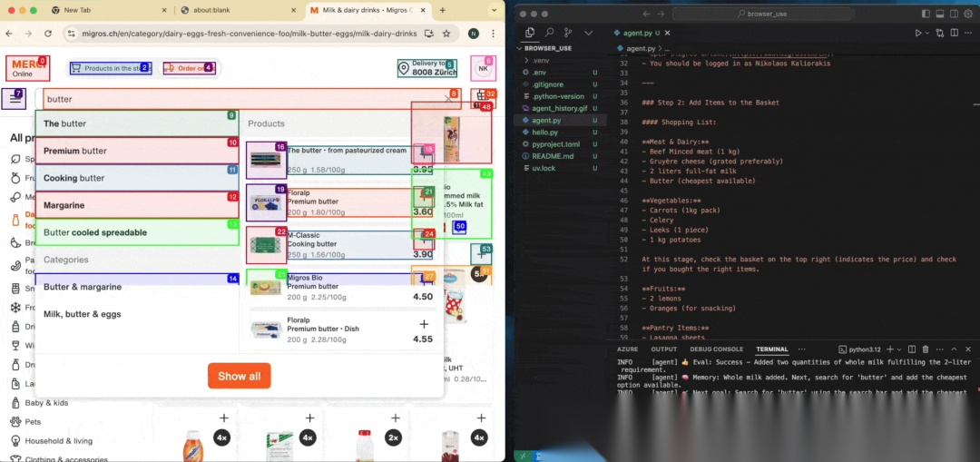The height and width of the screenshot is (462, 980).
Task: Switch to the about:blank browser tab
Action: coord(238,11)
